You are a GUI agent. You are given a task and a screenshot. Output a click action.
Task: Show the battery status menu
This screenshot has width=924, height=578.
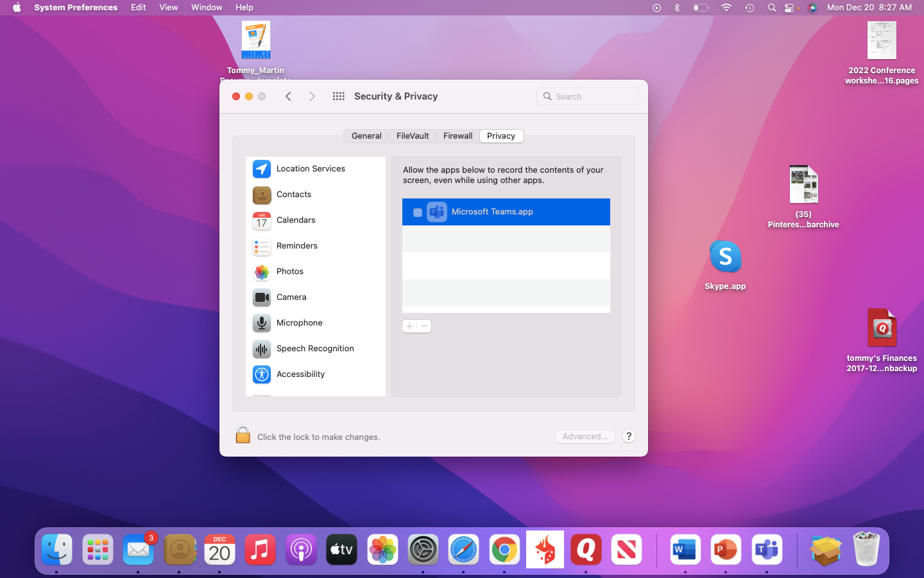point(701,8)
